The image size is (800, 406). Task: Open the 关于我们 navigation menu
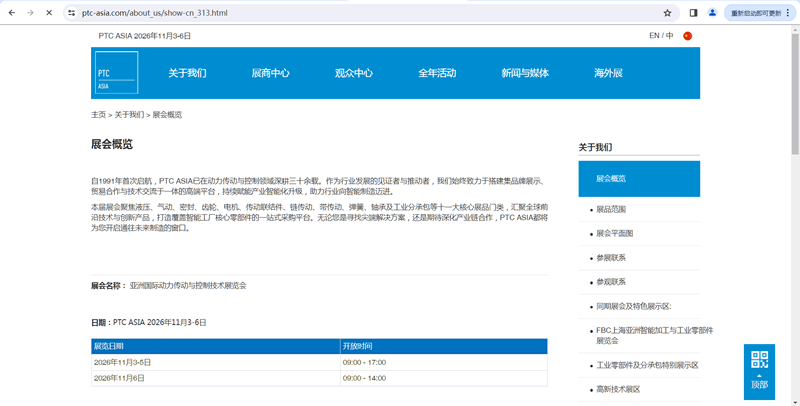point(187,73)
